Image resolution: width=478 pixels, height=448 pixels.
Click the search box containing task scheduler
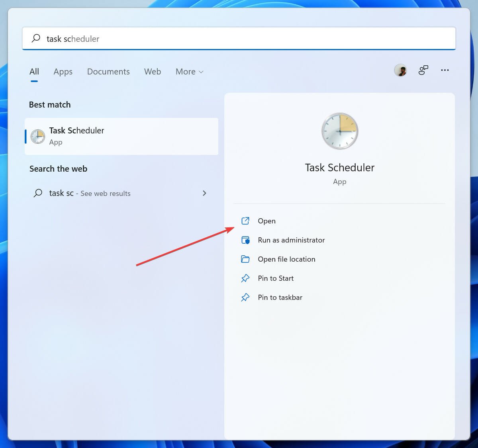239,39
